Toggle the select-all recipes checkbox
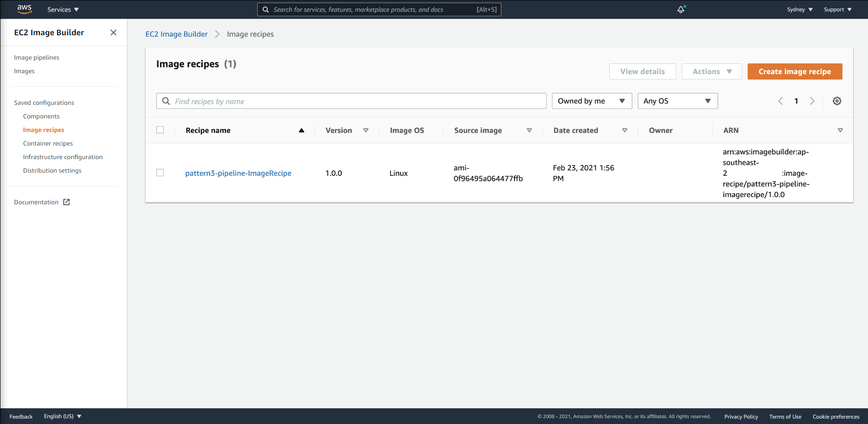The height and width of the screenshot is (424, 868). [x=160, y=130]
